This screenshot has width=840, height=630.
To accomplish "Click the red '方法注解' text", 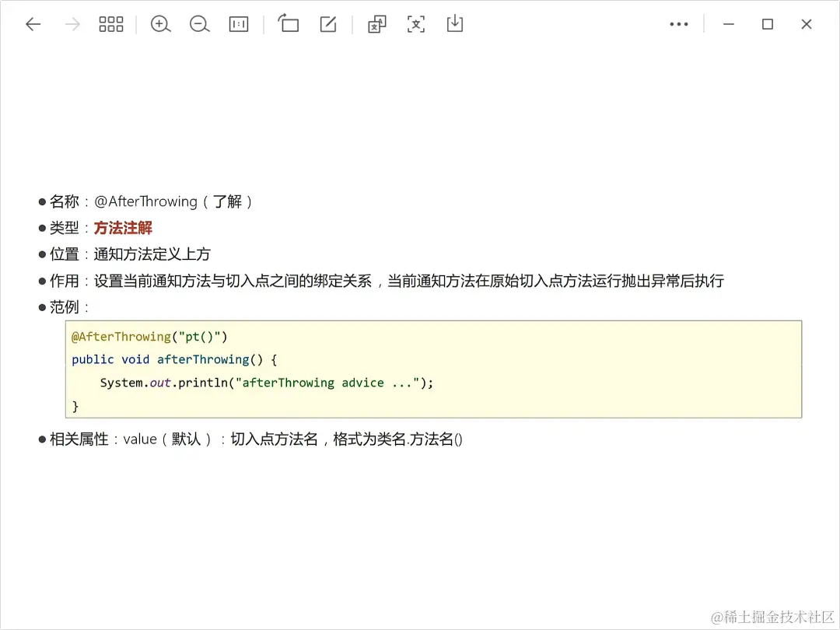I will pos(123,228).
